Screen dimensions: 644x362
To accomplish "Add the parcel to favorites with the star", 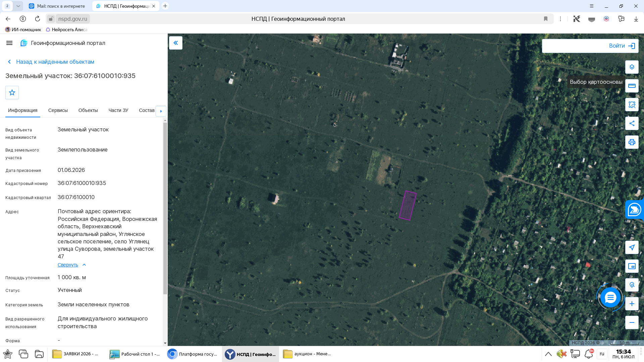I will (x=12, y=93).
